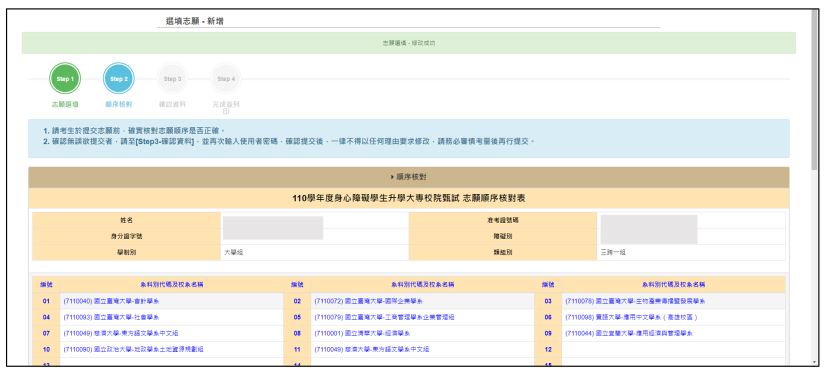The width and height of the screenshot is (831, 376).
Task: Click the 身分證字號 label cell
Action: (x=126, y=236)
